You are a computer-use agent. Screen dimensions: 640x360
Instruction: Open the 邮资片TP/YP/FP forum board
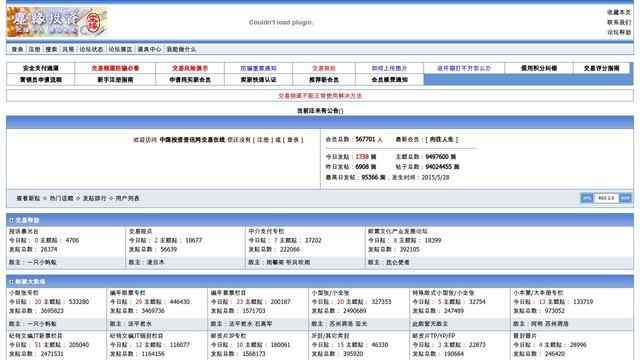(x=433, y=336)
